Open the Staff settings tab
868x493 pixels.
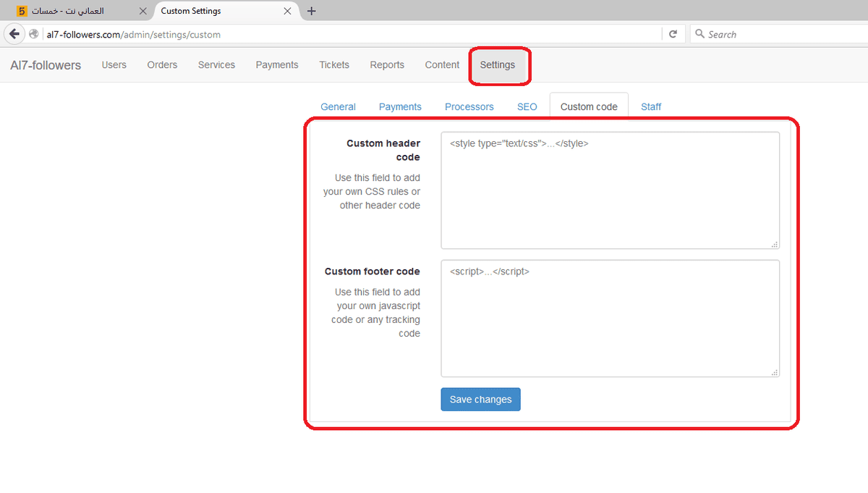click(651, 106)
